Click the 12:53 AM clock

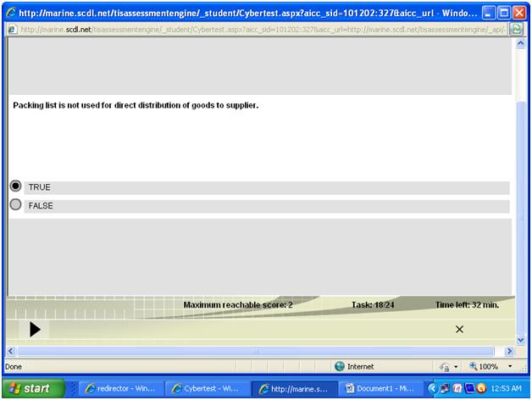point(507,388)
